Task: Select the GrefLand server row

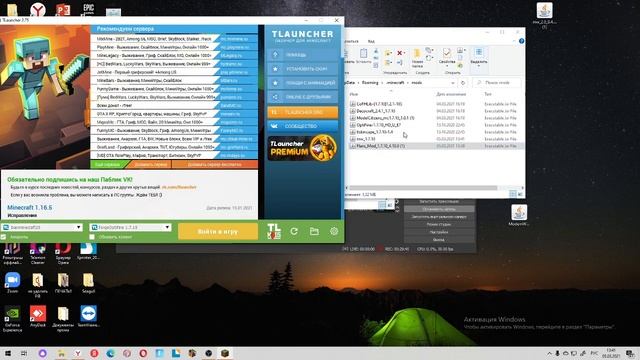Action: point(174,147)
